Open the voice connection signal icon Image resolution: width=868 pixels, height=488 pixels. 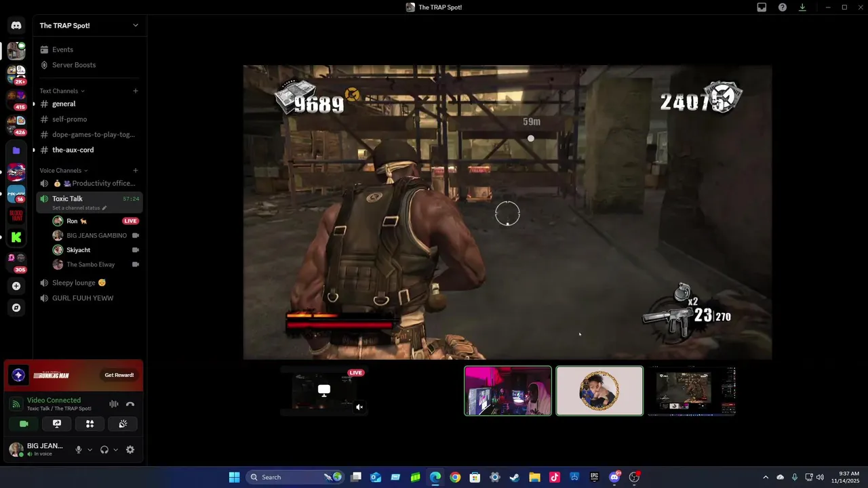coord(16,404)
